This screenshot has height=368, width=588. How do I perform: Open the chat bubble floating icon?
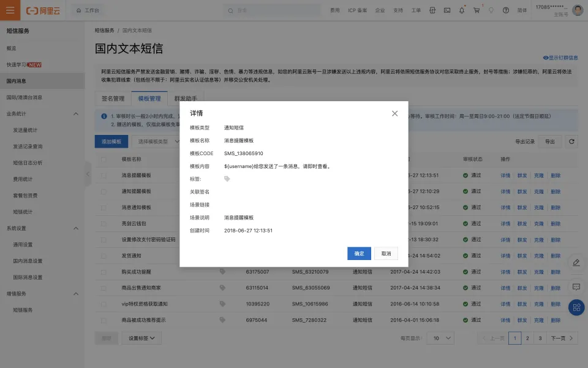coord(576,287)
